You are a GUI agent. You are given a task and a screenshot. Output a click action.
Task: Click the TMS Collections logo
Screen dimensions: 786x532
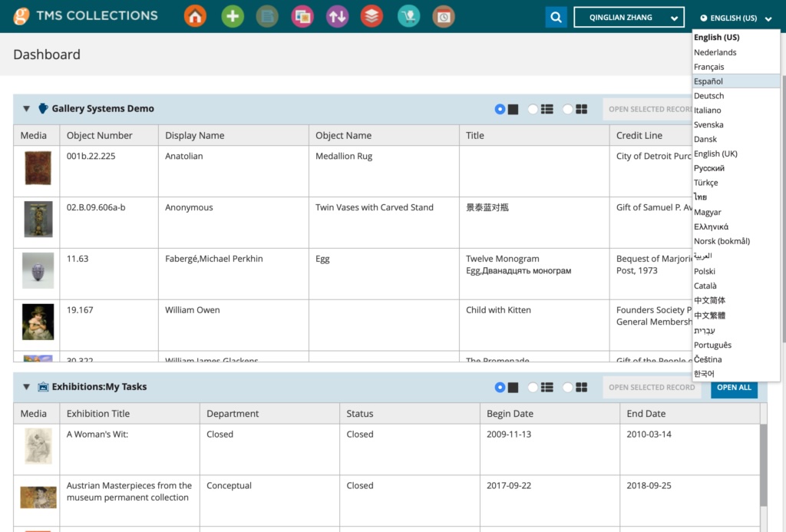(x=86, y=16)
